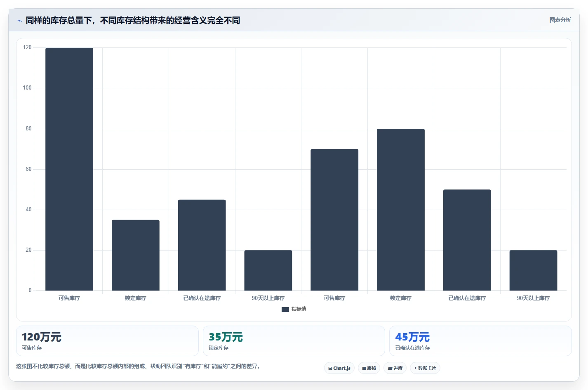Toggle the 指标值 legend item

point(294,309)
